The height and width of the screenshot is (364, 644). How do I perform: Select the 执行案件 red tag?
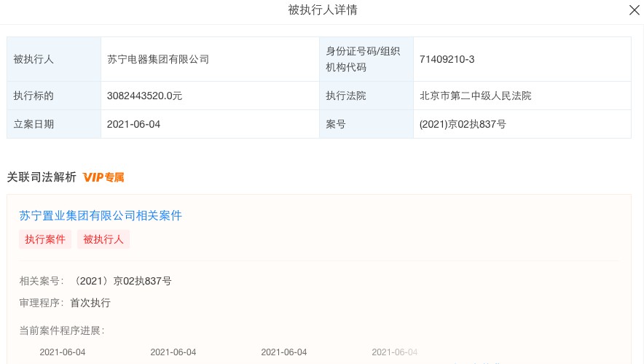point(45,239)
